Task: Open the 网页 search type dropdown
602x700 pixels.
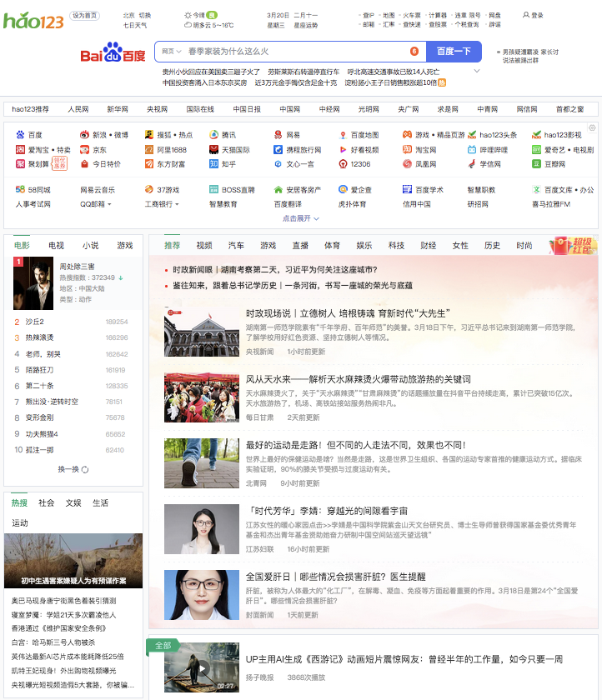Action: tap(171, 52)
